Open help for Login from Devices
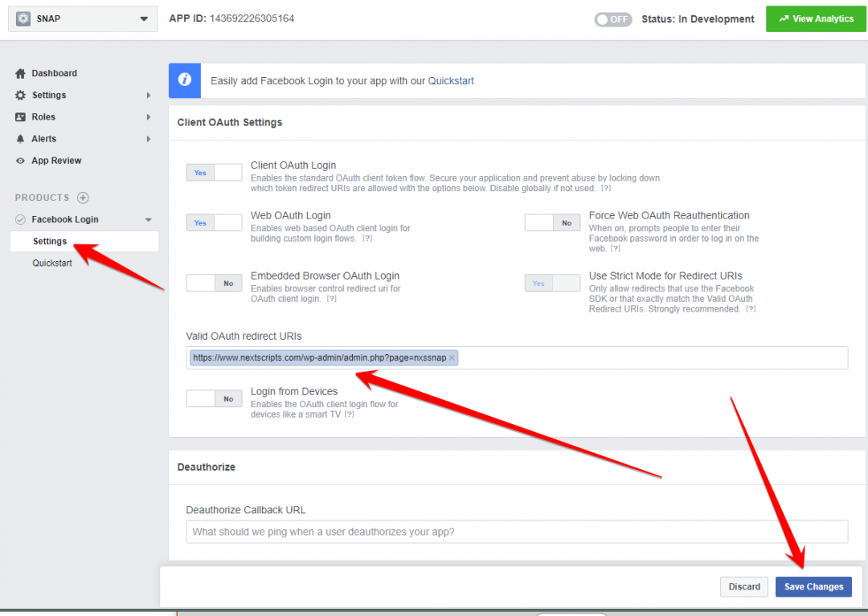The width and height of the screenshot is (868, 616). tap(349, 414)
